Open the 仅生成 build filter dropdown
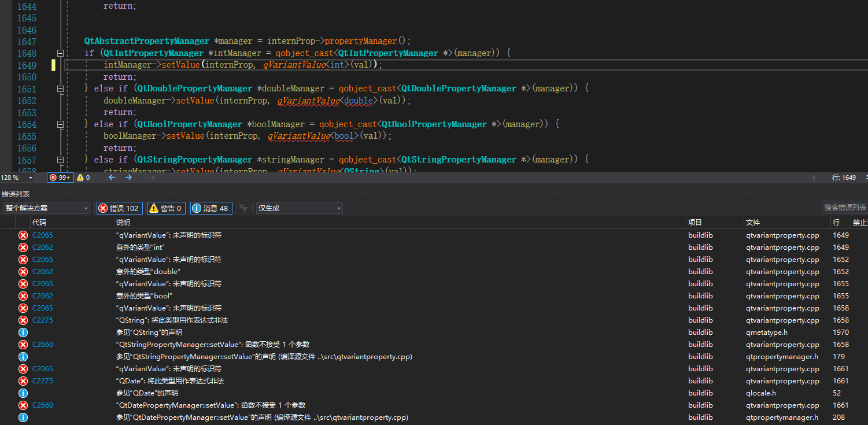Screen dimensions: 868x425 [300, 208]
